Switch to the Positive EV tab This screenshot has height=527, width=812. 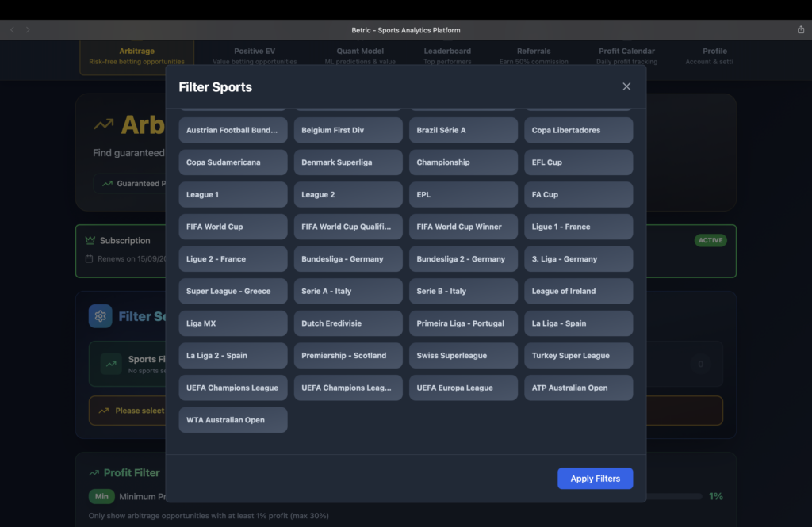(x=255, y=55)
